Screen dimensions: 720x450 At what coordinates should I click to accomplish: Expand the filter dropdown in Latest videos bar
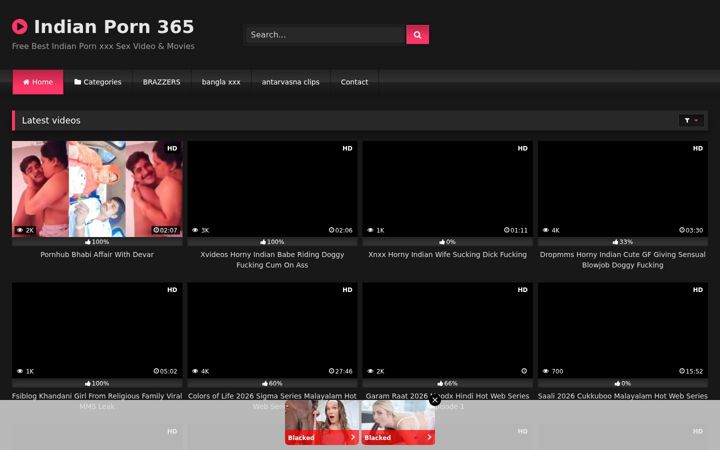point(691,120)
